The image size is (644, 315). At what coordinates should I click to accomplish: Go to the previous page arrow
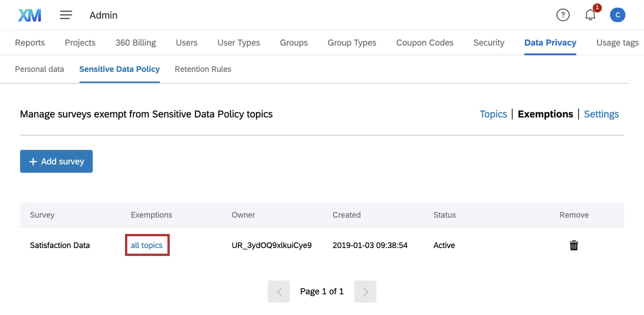coord(279,292)
